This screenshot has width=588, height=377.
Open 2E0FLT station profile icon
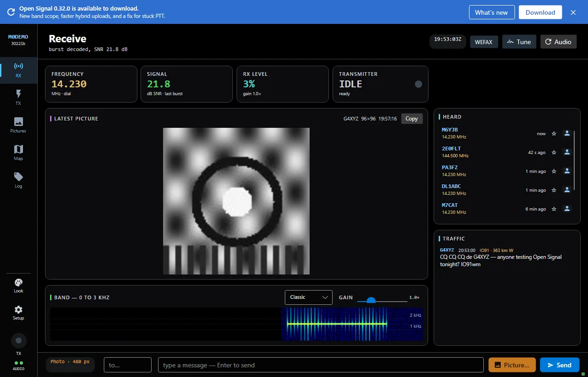pyautogui.click(x=567, y=152)
